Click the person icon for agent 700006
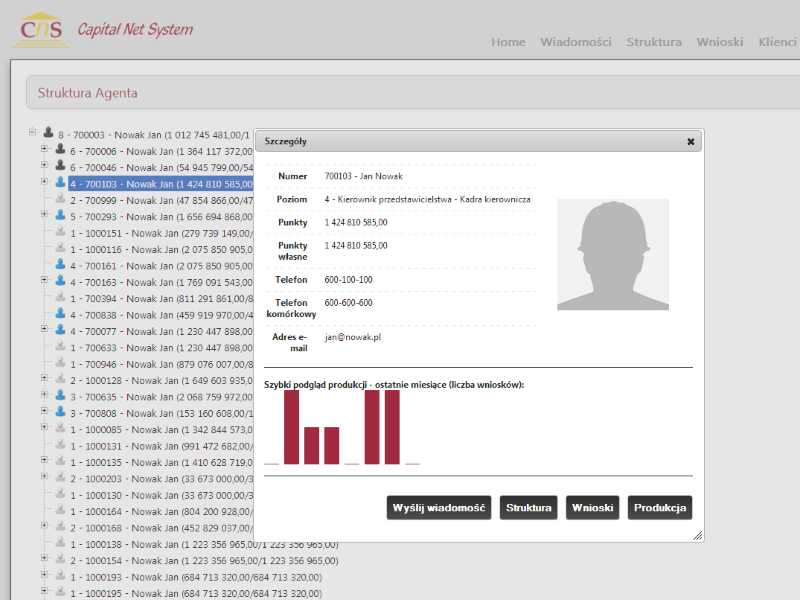This screenshot has height=600, width=800. click(60, 149)
